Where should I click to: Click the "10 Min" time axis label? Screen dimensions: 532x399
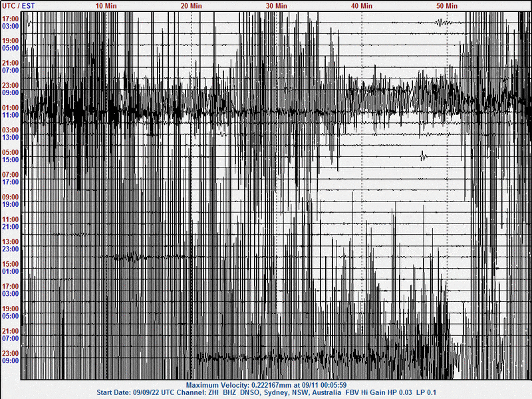coord(106,5)
